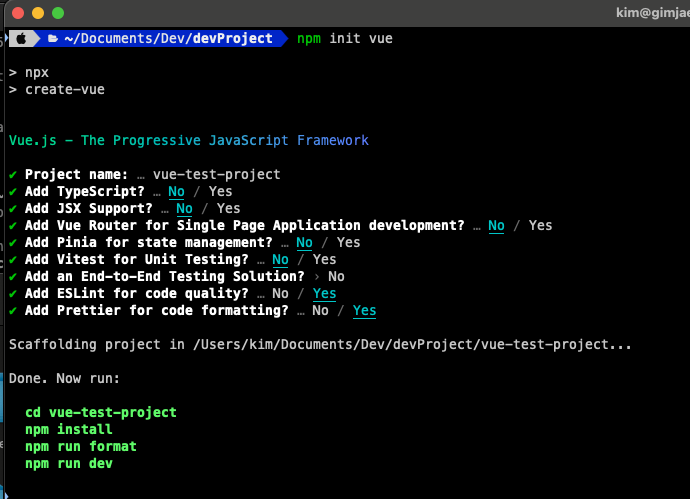Click the Vue Router Single Page Application question
The height and width of the screenshot is (499, 690).
245,226
